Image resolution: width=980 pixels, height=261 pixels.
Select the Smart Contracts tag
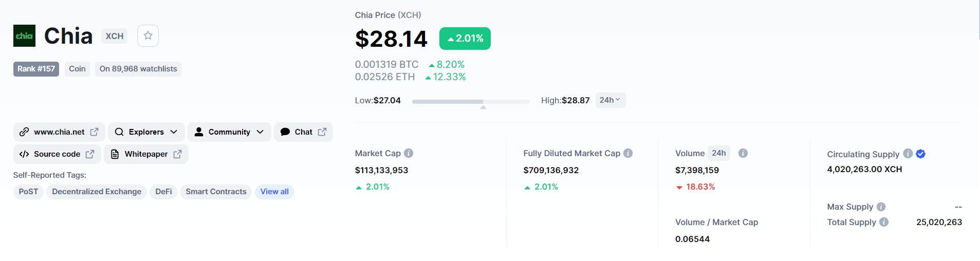point(216,192)
